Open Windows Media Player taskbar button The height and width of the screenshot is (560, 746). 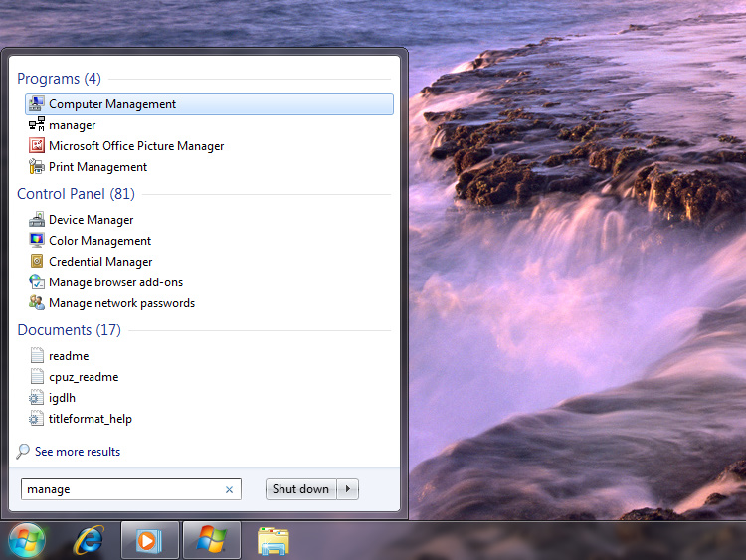point(150,540)
